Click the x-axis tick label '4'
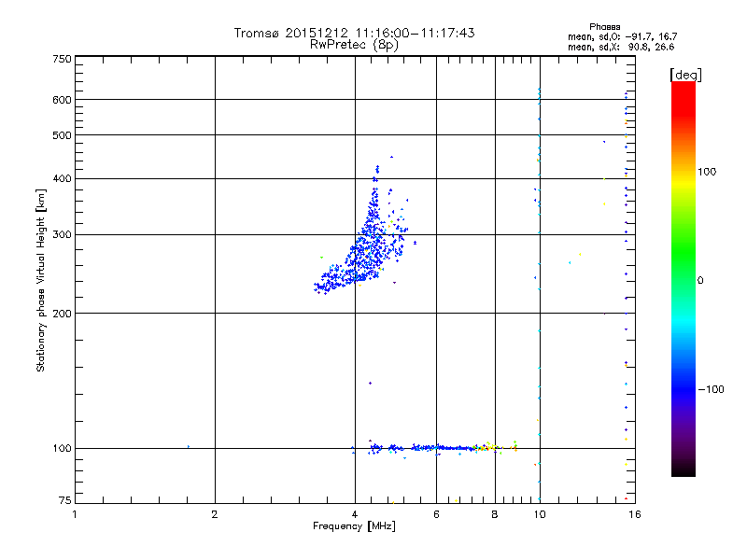Screen dimensions: 747x560 click(355, 514)
